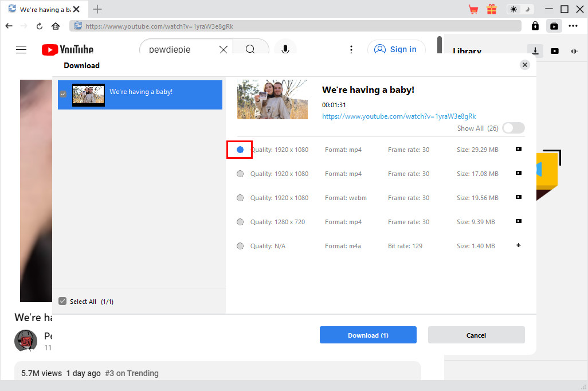The image size is (588, 391).
Task: Click the Download (1) button
Action: [368, 335]
